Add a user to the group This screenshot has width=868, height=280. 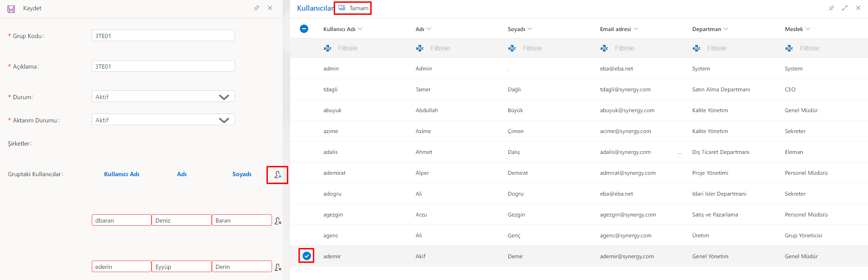278,175
